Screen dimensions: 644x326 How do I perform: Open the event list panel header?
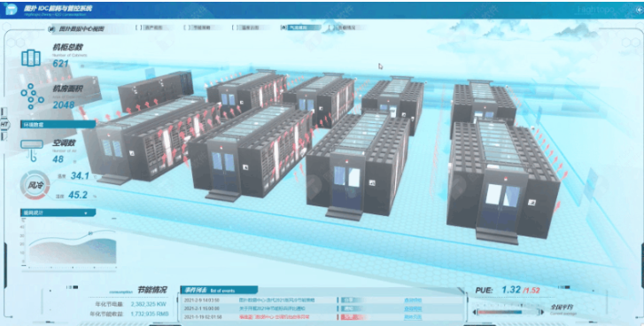point(220,291)
